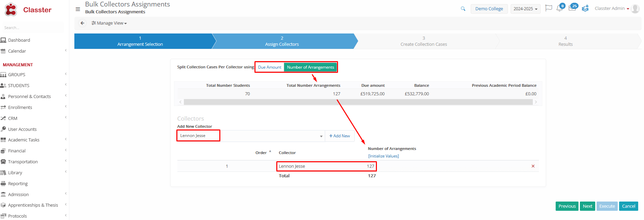The width and height of the screenshot is (644, 220).
Task: Expand the Manage View dropdown
Action: coord(109,23)
